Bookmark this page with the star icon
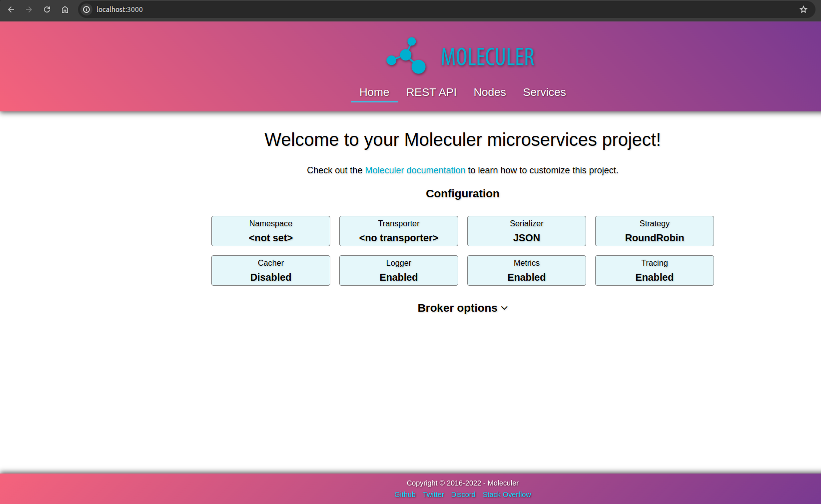This screenshot has width=821, height=504. pyautogui.click(x=804, y=9)
